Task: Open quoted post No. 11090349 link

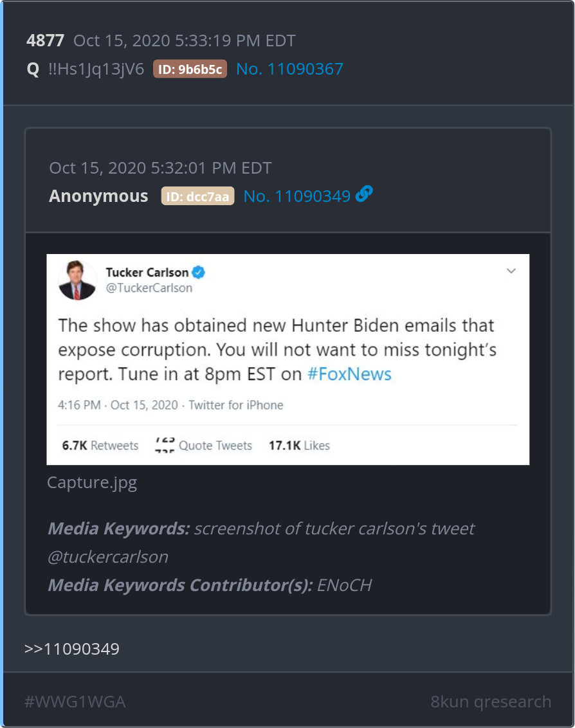Action: [x=297, y=197]
